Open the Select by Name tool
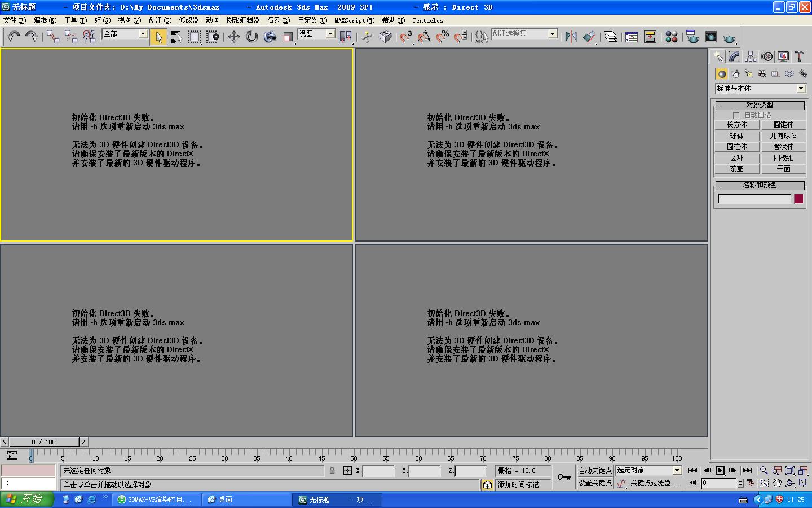 point(176,37)
